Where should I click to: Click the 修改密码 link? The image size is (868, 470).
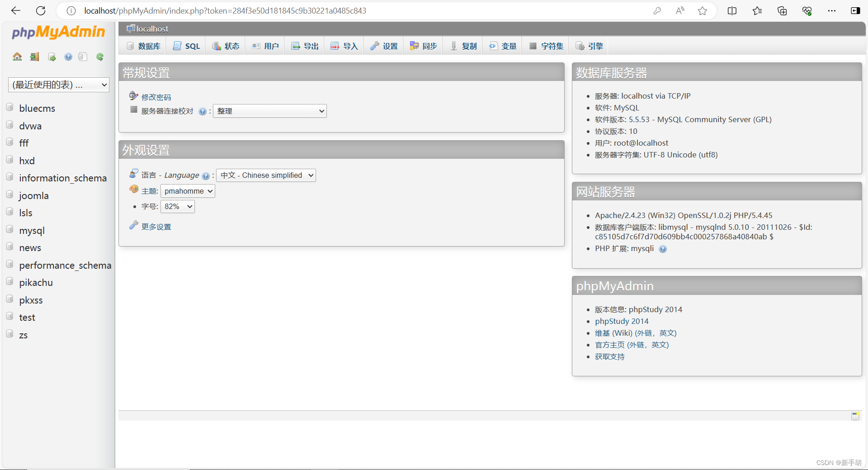point(156,97)
